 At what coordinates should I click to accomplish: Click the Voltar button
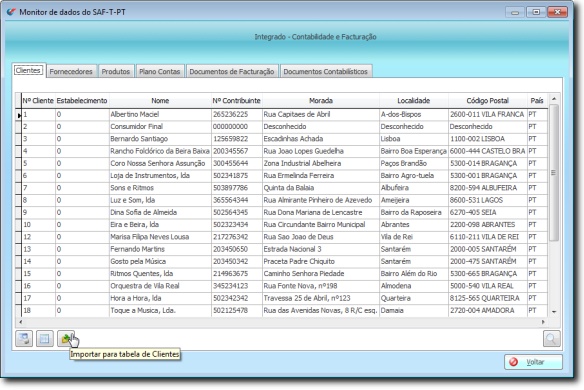533,362
